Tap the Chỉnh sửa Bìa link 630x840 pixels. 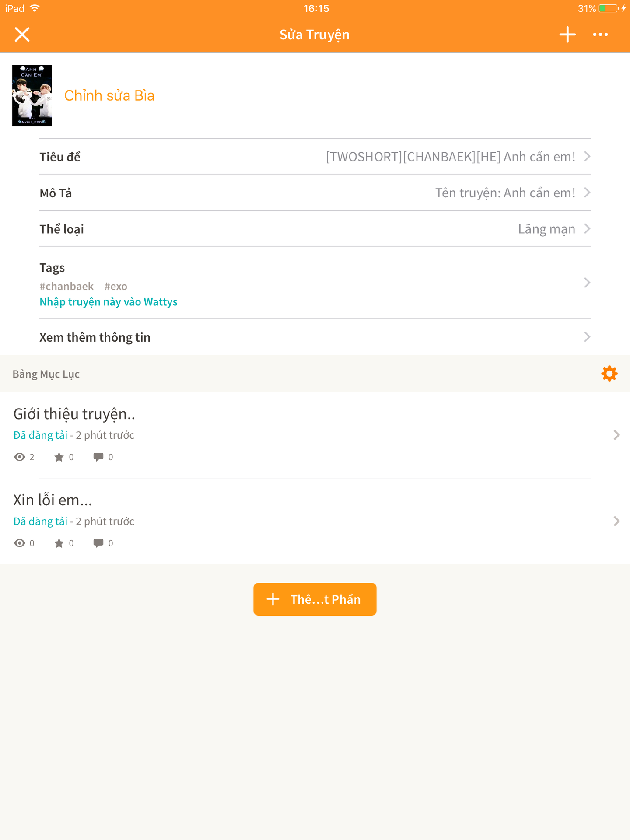pos(109,95)
